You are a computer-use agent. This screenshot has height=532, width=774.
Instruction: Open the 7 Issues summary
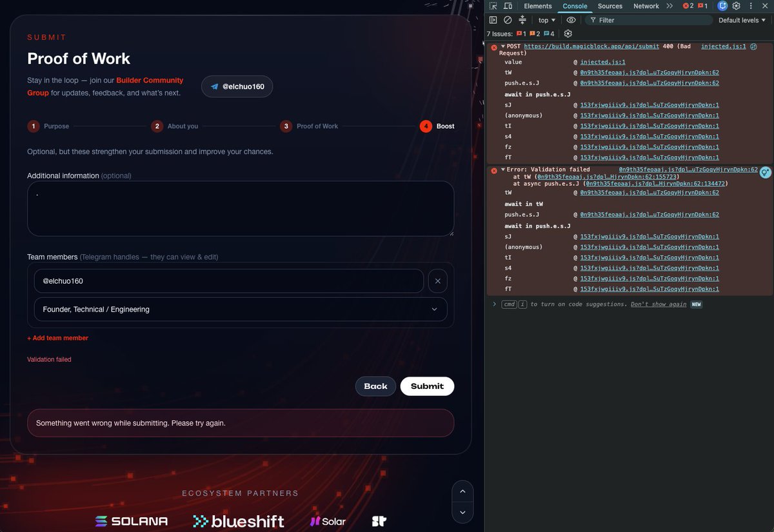[521, 34]
